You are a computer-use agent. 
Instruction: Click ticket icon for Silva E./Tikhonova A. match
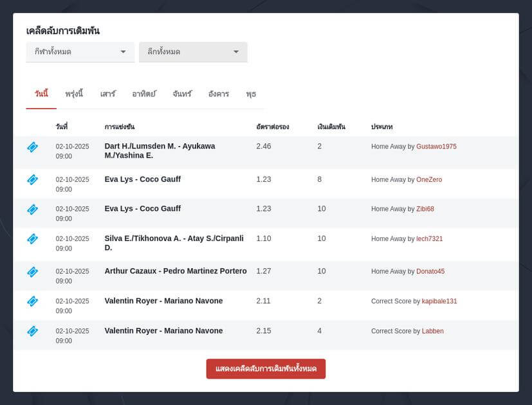click(x=32, y=239)
